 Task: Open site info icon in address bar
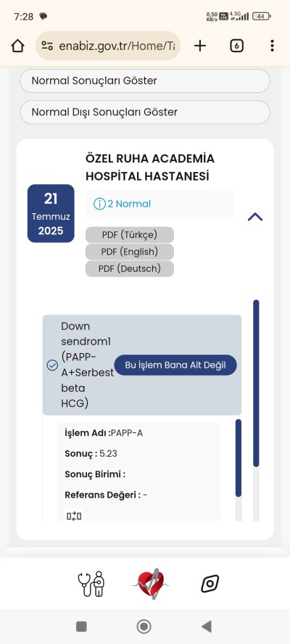tap(47, 46)
